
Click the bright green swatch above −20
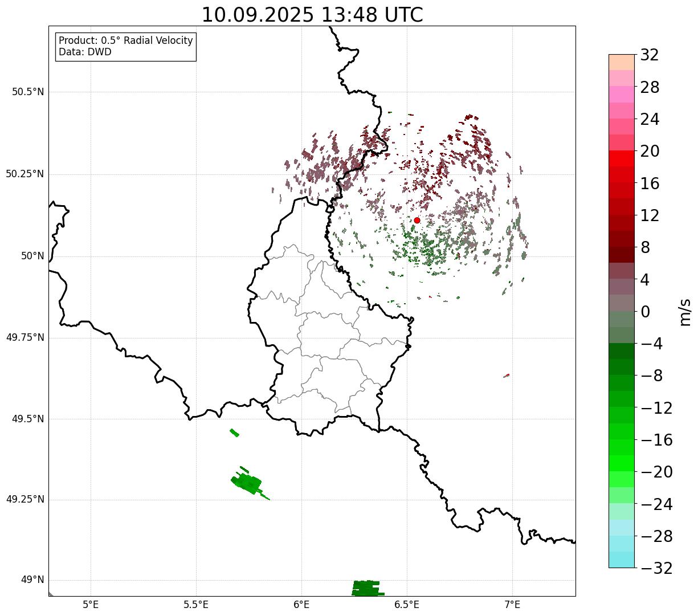[622, 463]
